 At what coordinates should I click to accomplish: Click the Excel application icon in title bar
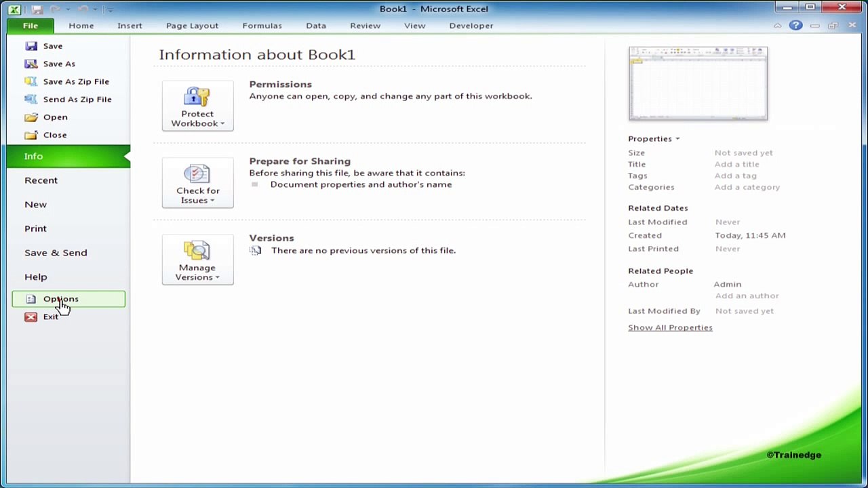pos(14,9)
